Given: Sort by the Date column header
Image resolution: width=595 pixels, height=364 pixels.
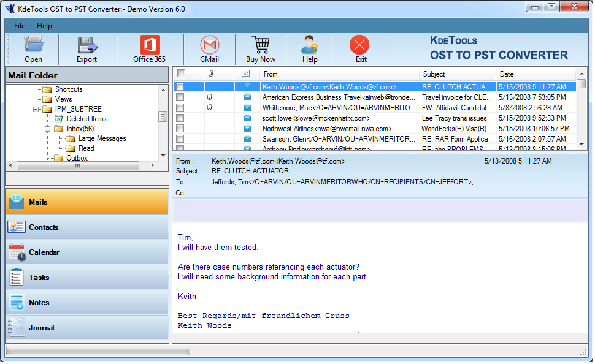Looking at the screenshot, I should [x=536, y=74].
